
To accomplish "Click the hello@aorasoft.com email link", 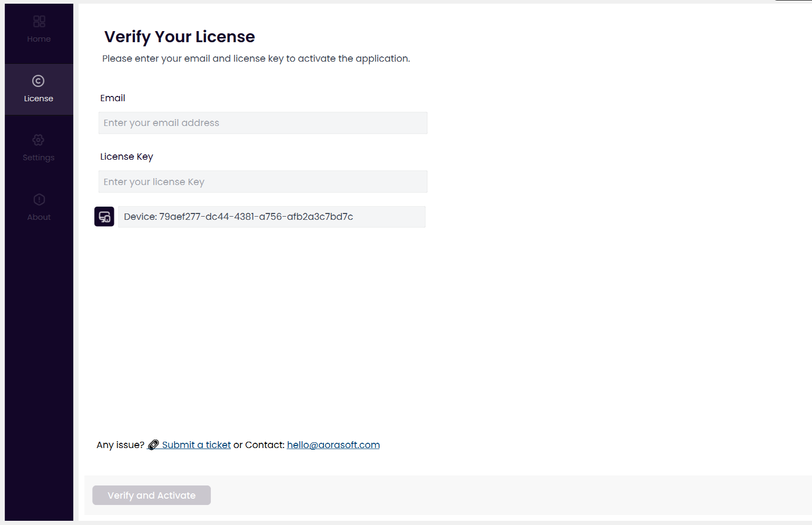I will point(333,445).
